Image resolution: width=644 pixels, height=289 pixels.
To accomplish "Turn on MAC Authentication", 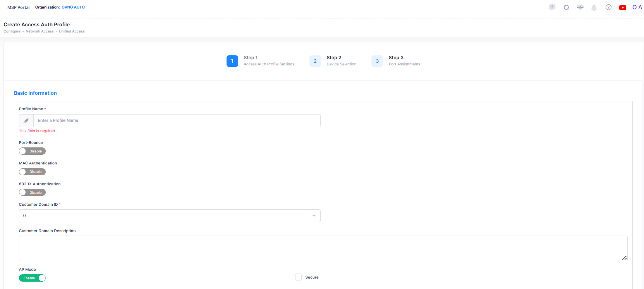I will coord(32,172).
